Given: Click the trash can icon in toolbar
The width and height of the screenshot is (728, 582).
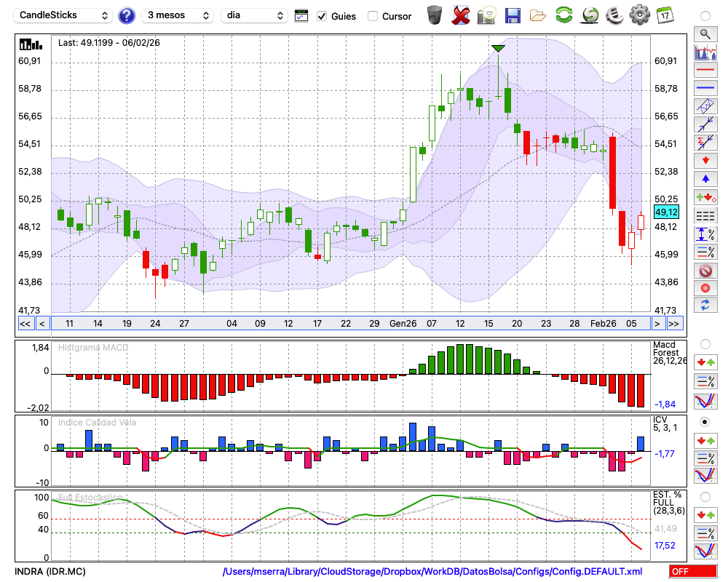Looking at the screenshot, I should point(435,15).
